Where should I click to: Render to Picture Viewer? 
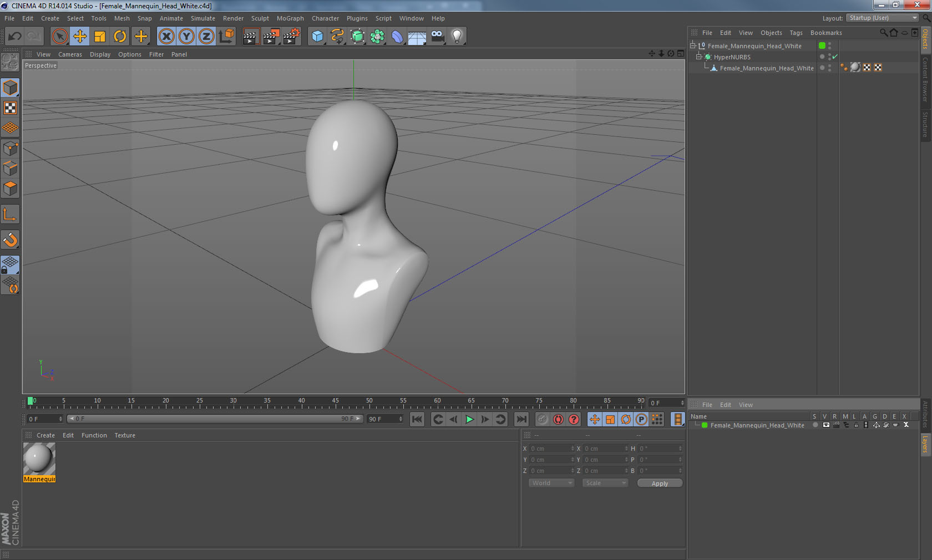pos(271,37)
